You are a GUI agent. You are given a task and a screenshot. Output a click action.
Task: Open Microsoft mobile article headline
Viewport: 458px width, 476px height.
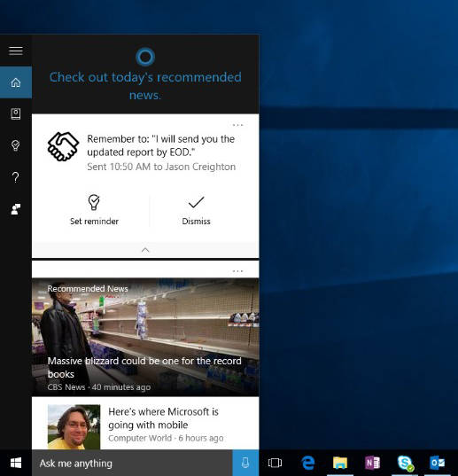click(163, 418)
